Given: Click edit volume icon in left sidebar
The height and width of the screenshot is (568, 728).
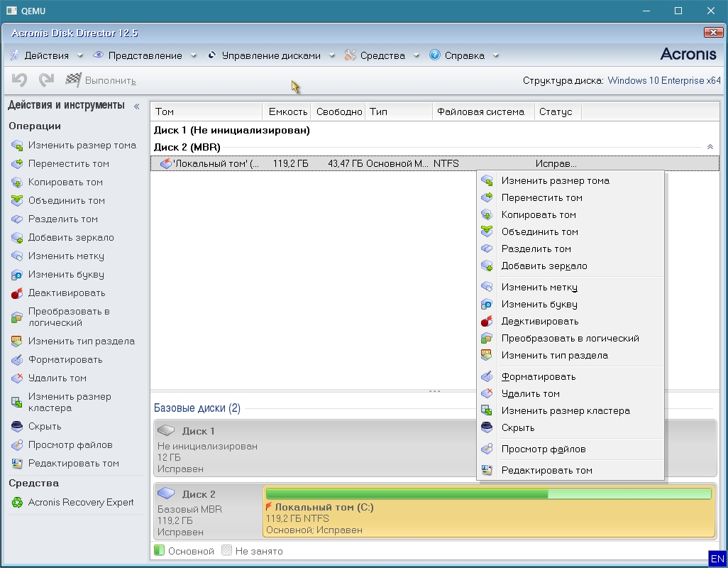Looking at the screenshot, I should 17,464.
